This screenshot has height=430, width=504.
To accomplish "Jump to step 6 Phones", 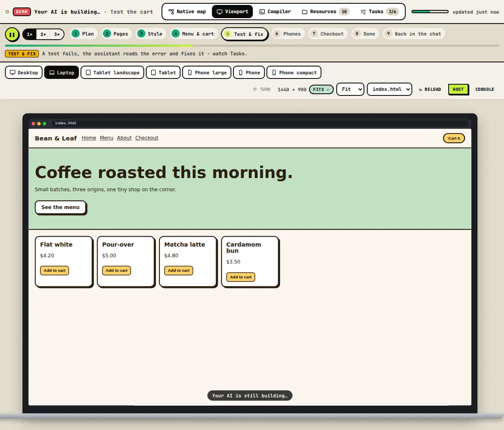I will [288, 34].
